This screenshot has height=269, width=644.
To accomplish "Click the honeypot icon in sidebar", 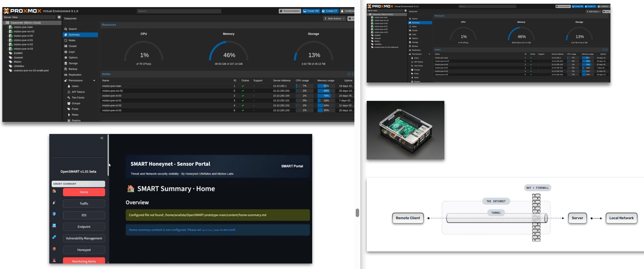I will pyautogui.click(x=54, y=249).
